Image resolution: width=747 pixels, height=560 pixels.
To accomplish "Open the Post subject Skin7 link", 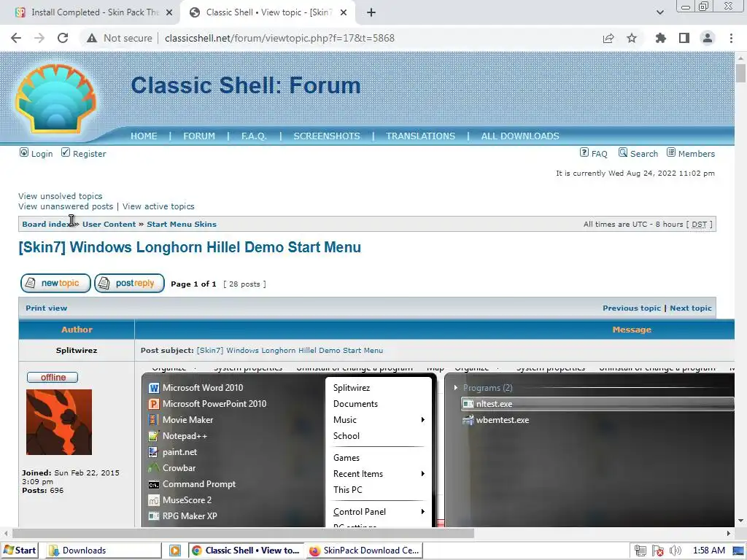I will (x=290, y=351).
